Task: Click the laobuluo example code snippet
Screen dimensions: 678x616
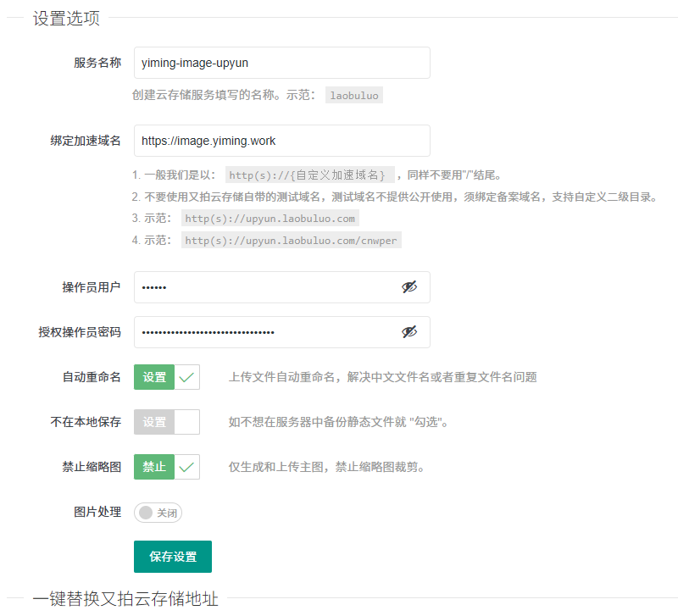Action: pos(354,96)
